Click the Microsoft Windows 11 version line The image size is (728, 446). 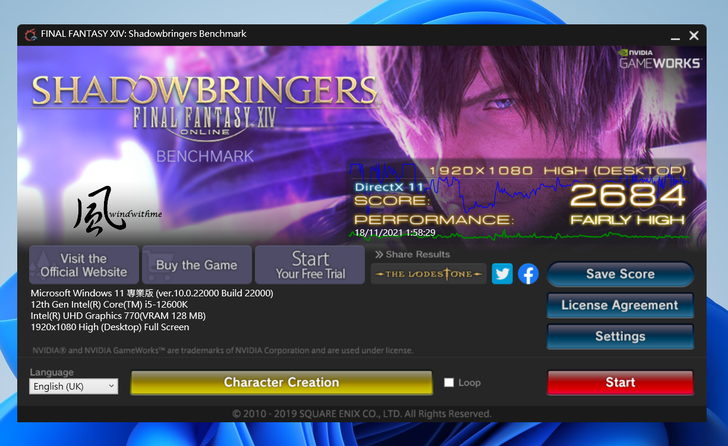(152, 293)
